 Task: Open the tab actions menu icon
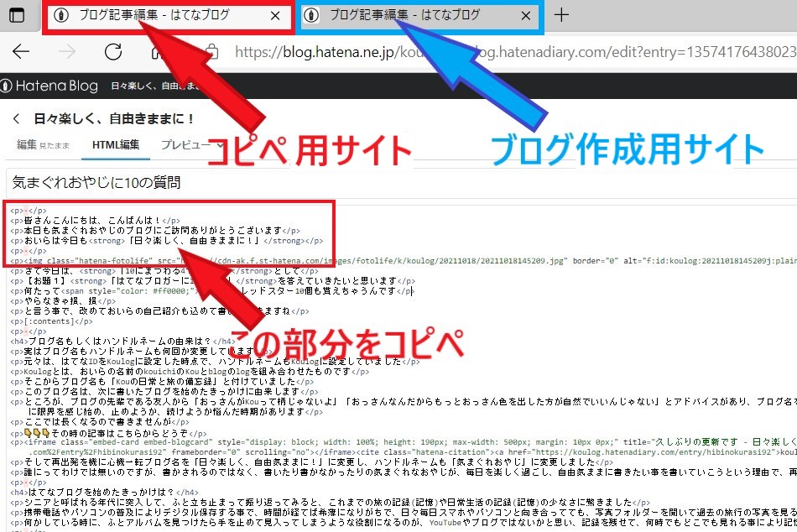pos(17,15)
